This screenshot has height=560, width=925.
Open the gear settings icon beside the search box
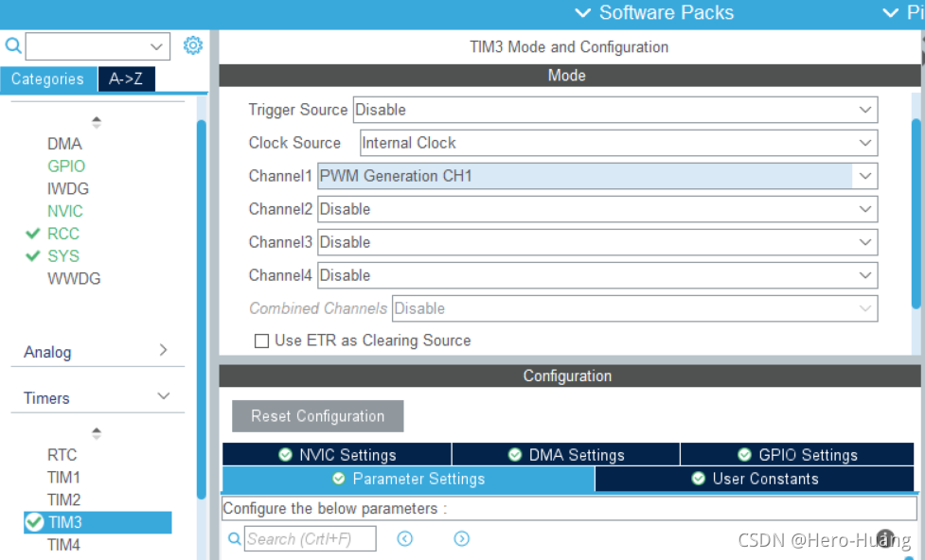coord(193,45)
